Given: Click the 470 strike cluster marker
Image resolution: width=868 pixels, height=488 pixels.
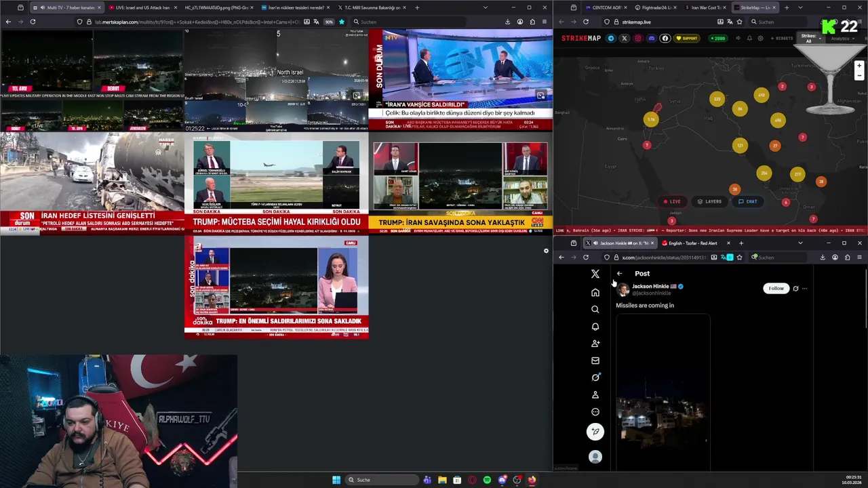Looking at the screenshot, I should tap(762, 96).
